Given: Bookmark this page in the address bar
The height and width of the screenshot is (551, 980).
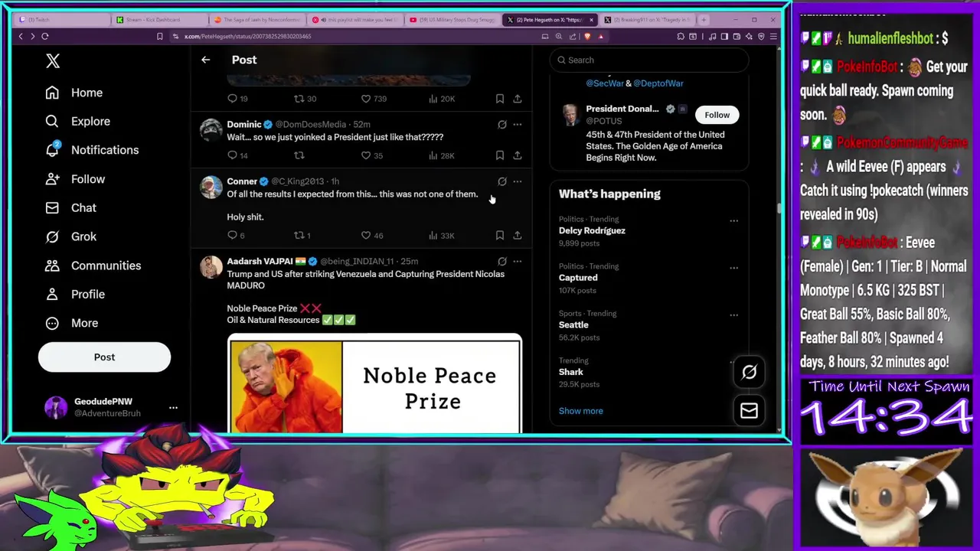Looking at the screenshot, I should pos(159,36).
